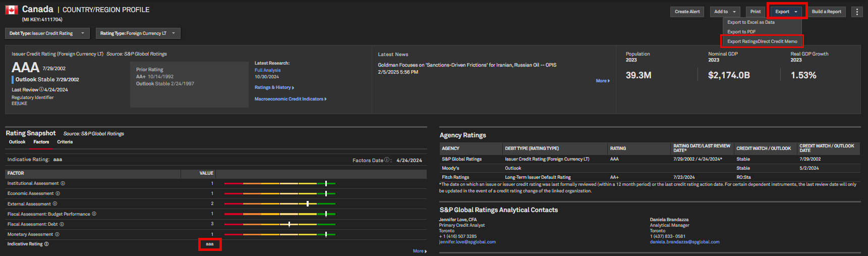Open Macroeconomic Credit Indicators link

point(291,99)
